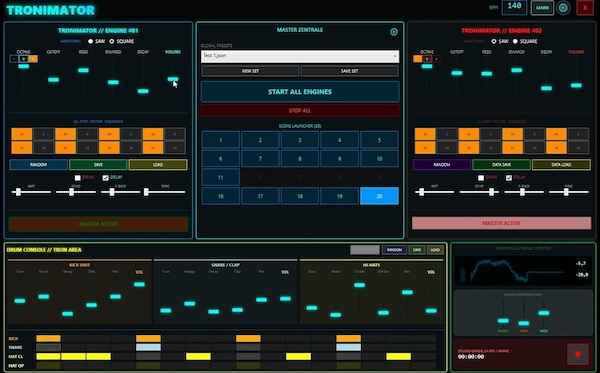600x373 pixels.
Task: Click START ALL ENGINES
Action: pos(300,92)
